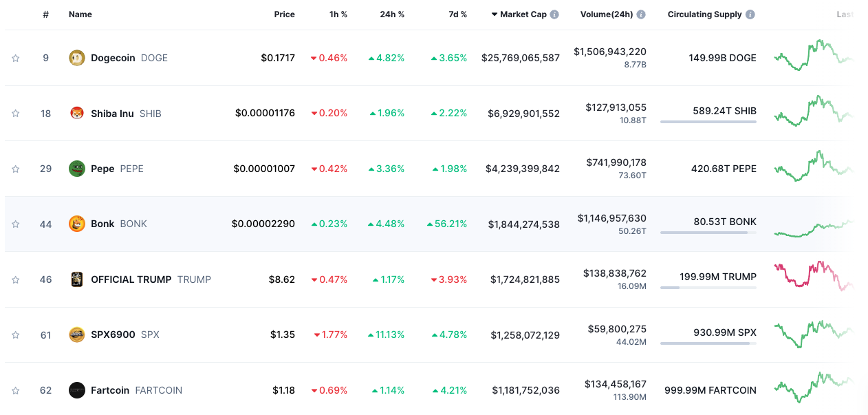The width and height of the screenshot is (868, 415).
Task: Click the OFFICIAL TRUMP coin icon
Action: tap(77, 279)
